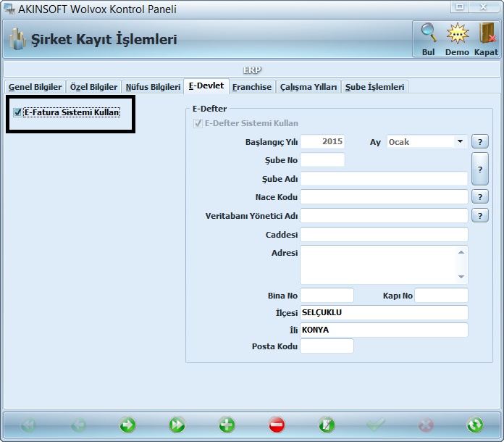The width and height of the screenshot is (504, 442).
Task: Open Şube İşlemleri tab
Action: coord(375,87)
